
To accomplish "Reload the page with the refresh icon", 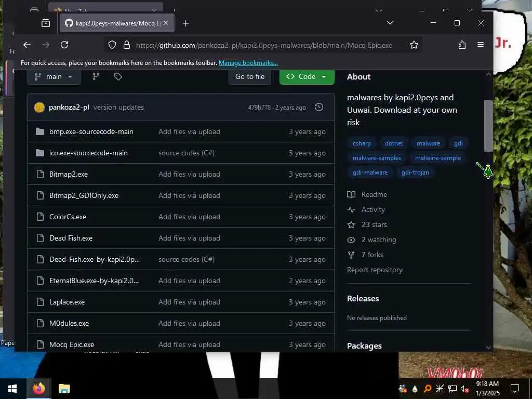I will coord(64,45).
